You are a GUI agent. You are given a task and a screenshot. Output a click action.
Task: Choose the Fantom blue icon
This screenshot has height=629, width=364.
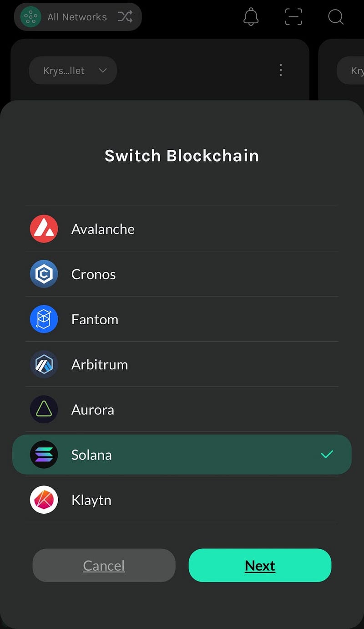tap(44, 319)
